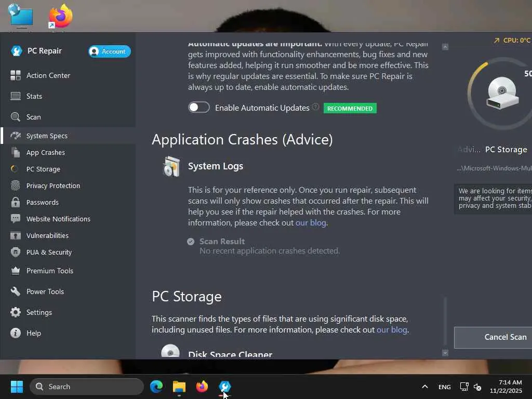This screenshot has height=399, width=532.
Task: Click the PC Repair logo icon
Action: point(16,51)
